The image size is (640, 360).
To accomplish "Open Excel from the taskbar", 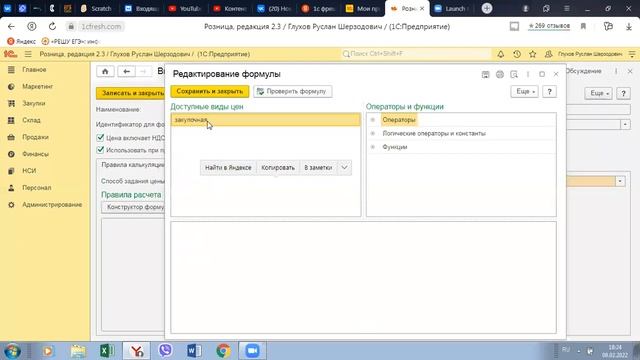I will 107,351.
